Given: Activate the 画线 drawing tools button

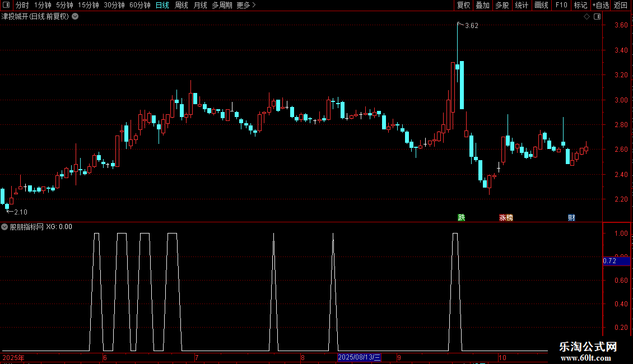Looking at the screenshot, I should click(541, 5).
